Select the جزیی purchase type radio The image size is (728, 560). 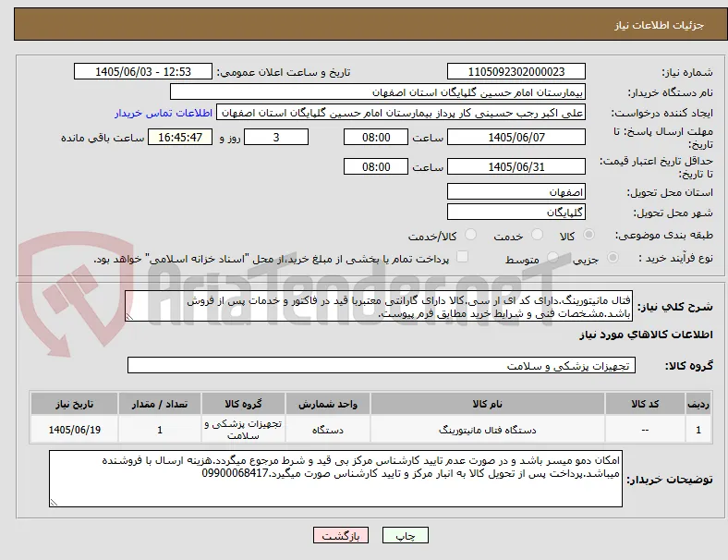click(613, 257)
